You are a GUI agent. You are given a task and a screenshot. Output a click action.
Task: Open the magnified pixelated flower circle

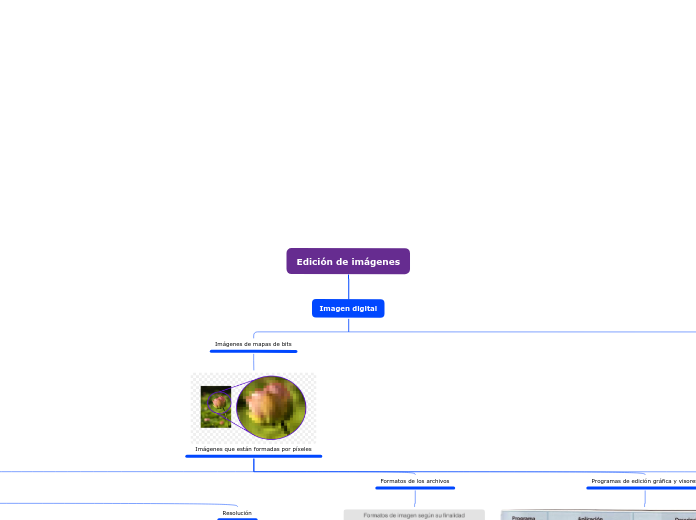(x=271, y=407)
